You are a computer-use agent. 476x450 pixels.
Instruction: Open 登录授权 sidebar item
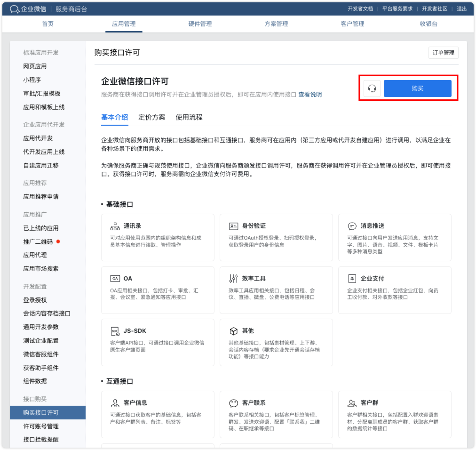point(35,300)
